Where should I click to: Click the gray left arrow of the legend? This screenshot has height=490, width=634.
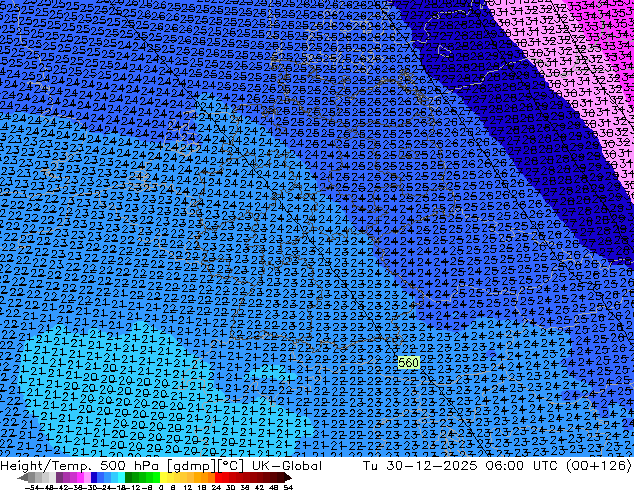coord(23,478)
